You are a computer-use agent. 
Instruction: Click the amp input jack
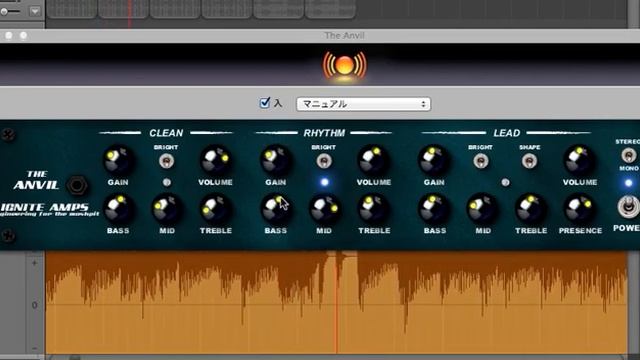(x=76, y=185)
